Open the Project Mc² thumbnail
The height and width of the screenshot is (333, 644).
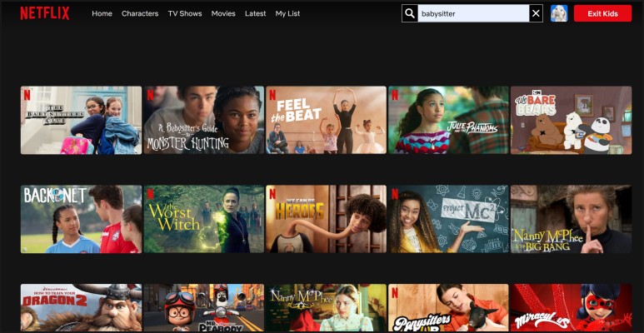(x=448, y=219)
